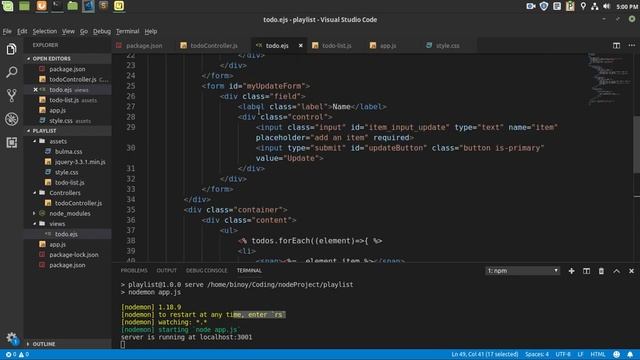Open screen recorder camera icon in tray
Screen dimensions: 640x360
click(x=531, y=6)
